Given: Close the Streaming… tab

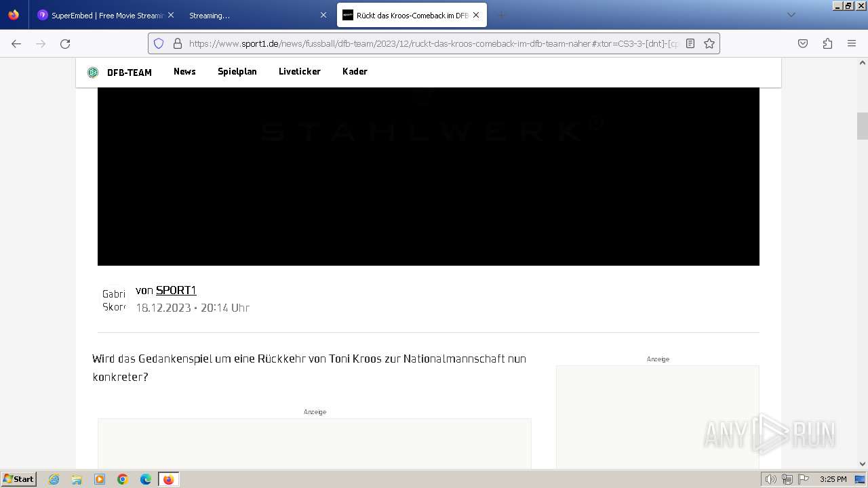Looking at the screenshot, I should click(322, 15).
